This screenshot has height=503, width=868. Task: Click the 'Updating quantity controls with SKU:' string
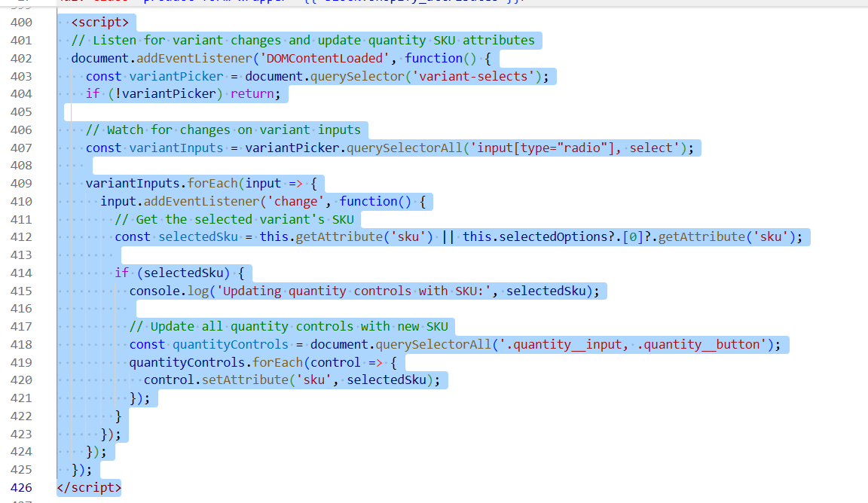352,291
